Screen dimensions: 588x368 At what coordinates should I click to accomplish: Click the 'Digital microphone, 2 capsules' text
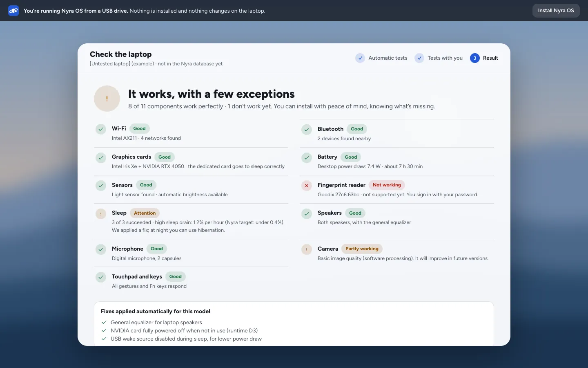point(147,258)
